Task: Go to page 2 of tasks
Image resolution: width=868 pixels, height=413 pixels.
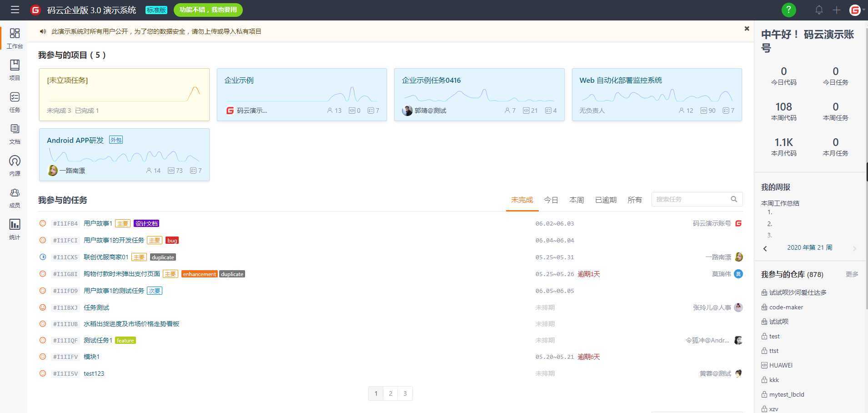Action: coord(391,393)
